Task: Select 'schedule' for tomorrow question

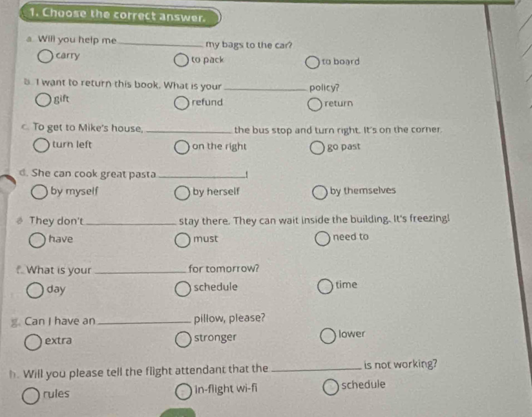Action: click(x=183, y=289)
